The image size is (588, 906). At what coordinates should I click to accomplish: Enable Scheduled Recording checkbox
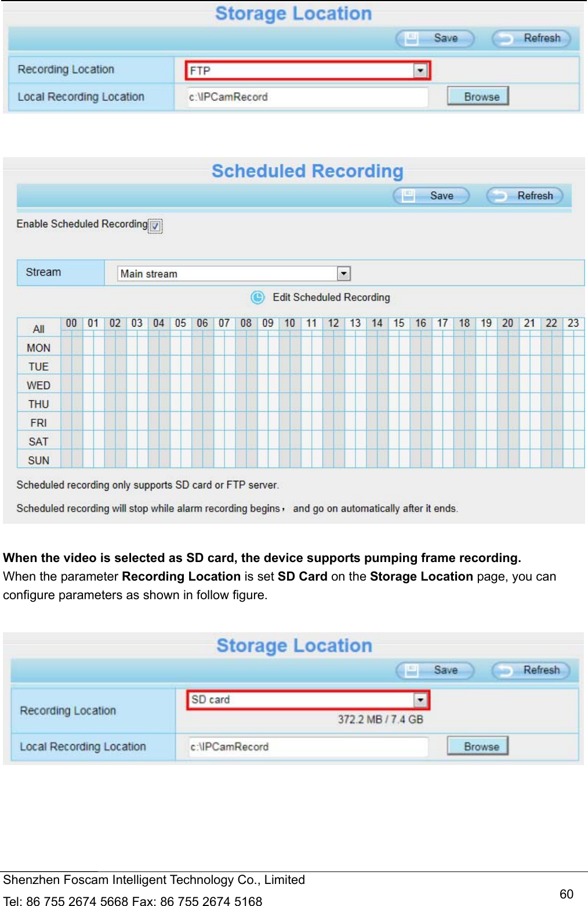(155, 227)
